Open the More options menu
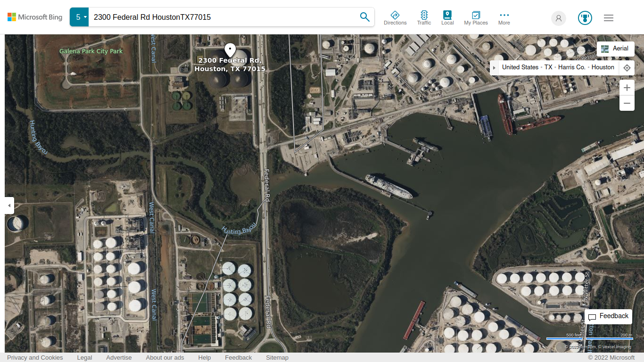 504,18
